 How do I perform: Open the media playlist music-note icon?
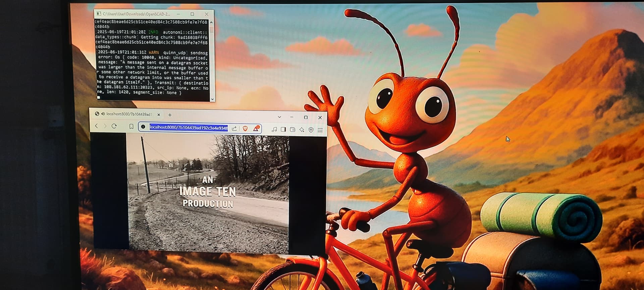point(274,129)
